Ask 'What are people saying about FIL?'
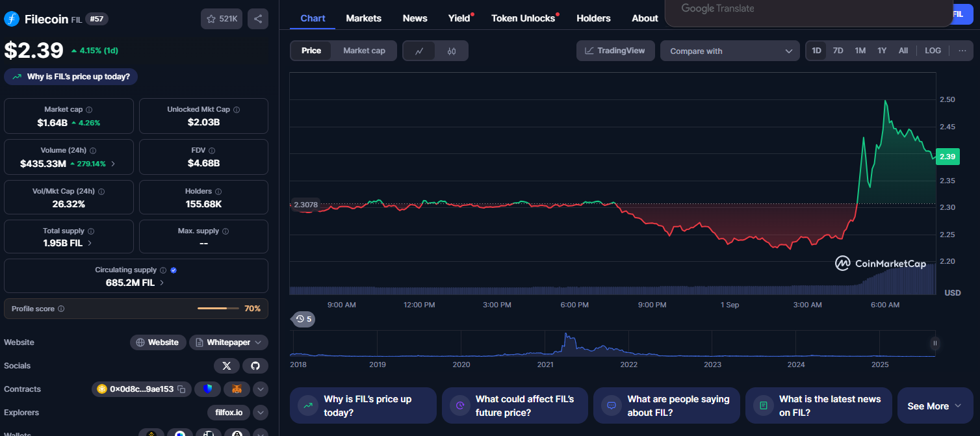 tap(667, 406)
